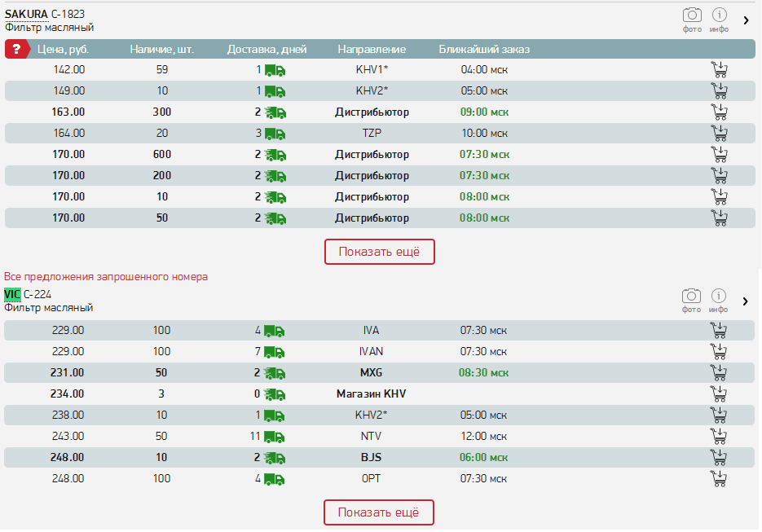Viewport: 762px width, 532px height.
Task: Click the fast delivery truck icon in the MXG row
Action: point(275,373)
